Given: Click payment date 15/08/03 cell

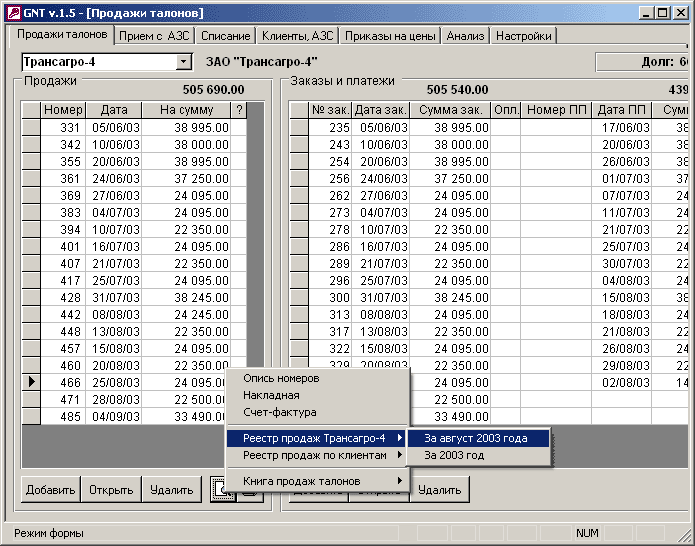Looking at the screenshot, I should [622, 297].
